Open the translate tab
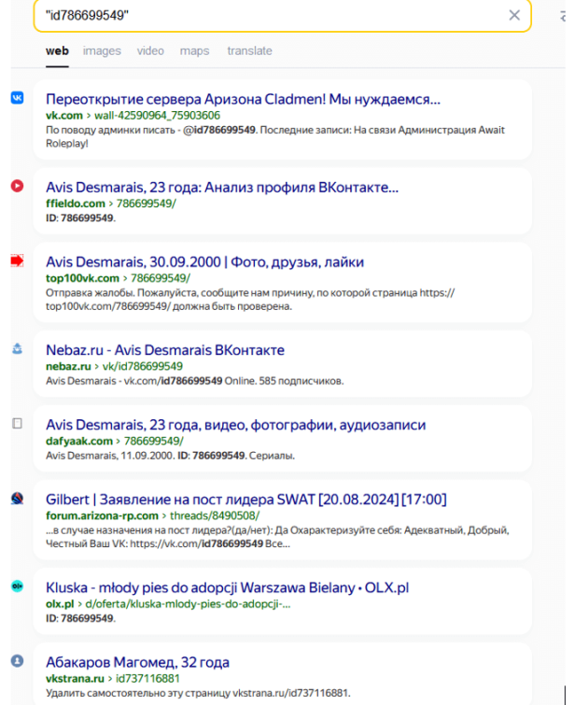This screenshot has height=705, width=588. [249, 50]
